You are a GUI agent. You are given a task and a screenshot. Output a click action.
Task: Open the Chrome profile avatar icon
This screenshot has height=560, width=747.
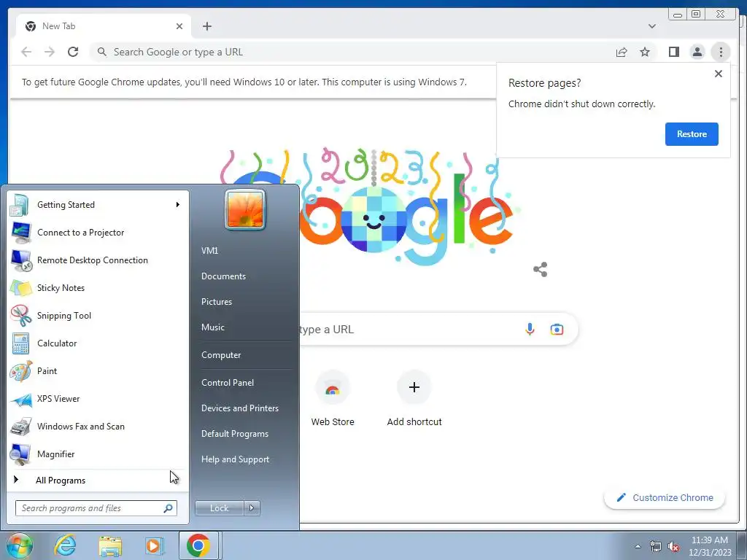point(697,52)
